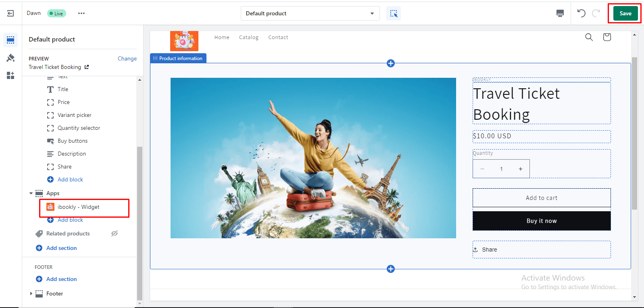Screen dimensions: 644x308
Task: Click the cart bag icon in preview
Action: (606, 37)
